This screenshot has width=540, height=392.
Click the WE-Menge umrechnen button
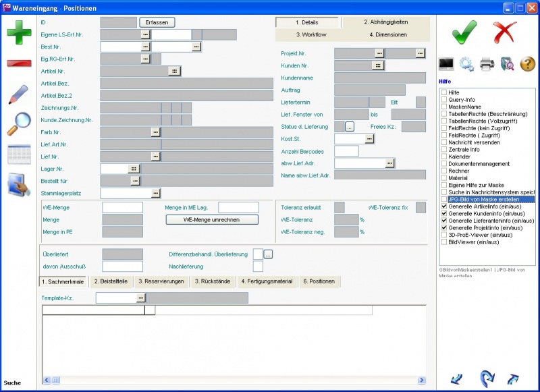[211, 219]
